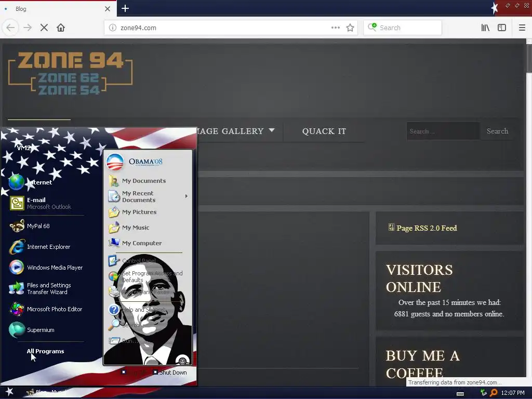Click the BUY ME A COFFEE heading
The width and height of the screenshot is (532, 399).
[422, 364]
